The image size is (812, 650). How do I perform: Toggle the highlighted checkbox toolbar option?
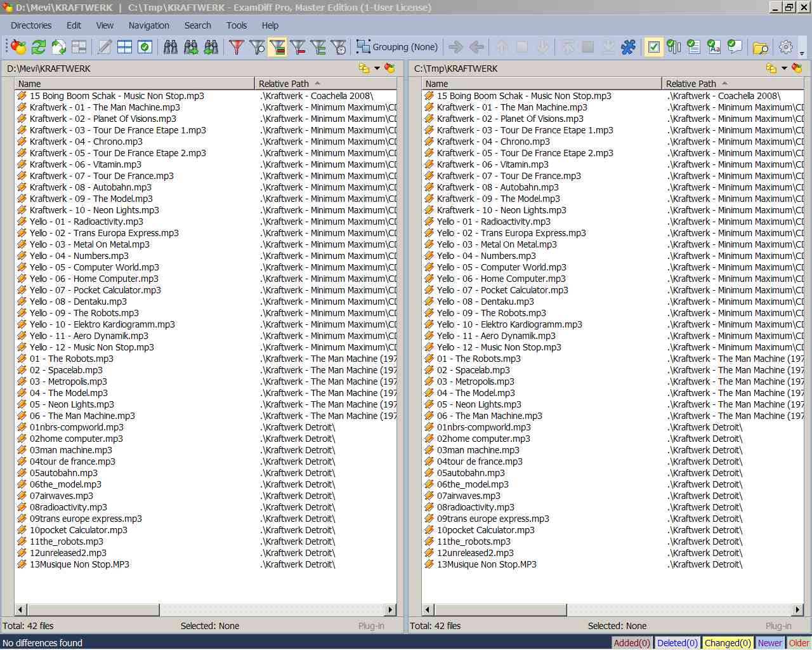(x=654, y=47)
